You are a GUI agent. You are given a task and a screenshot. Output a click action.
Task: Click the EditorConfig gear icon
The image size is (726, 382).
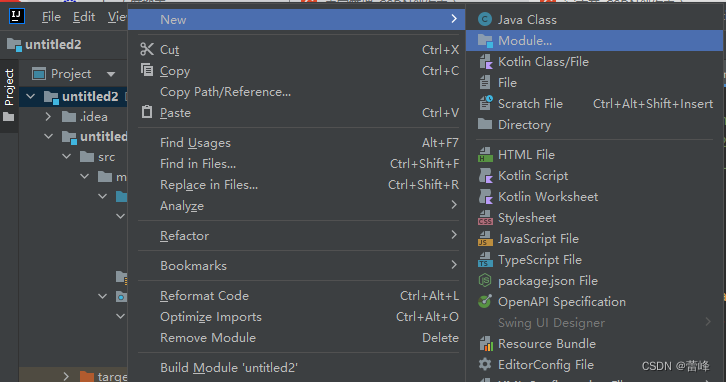pyautogui.click(x=485, y=364)
